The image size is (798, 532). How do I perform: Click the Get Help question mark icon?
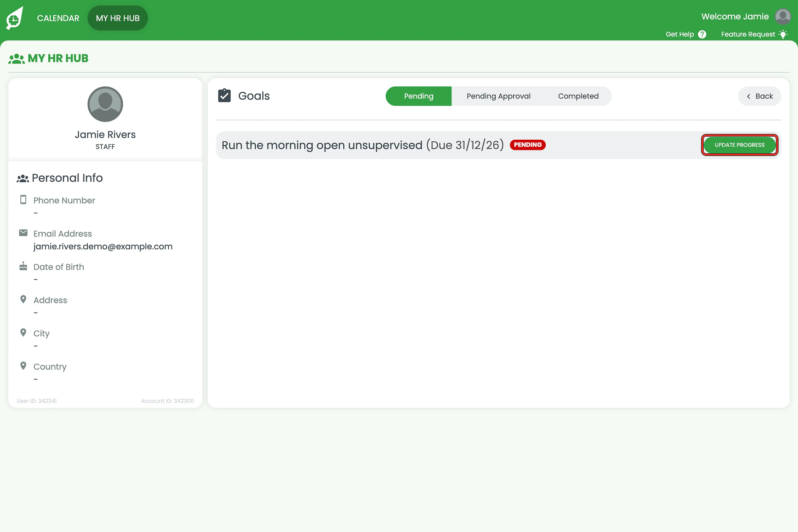coord(702,34)
